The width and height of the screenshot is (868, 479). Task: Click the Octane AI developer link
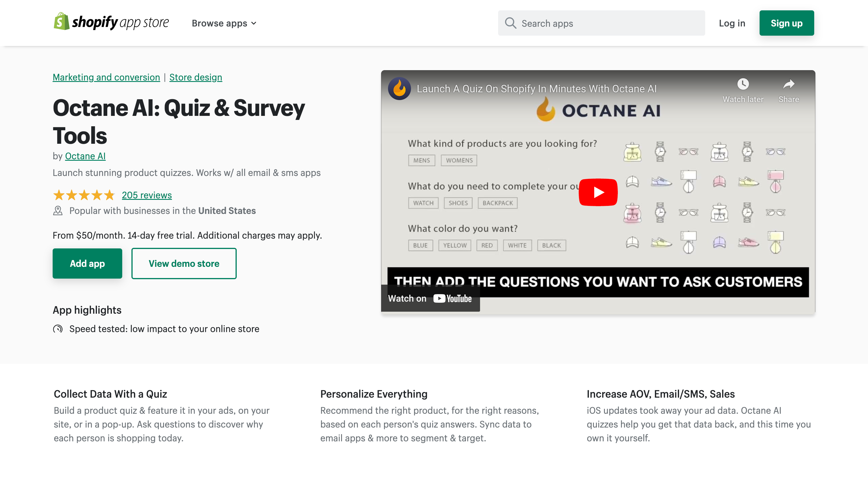[85, 156]
